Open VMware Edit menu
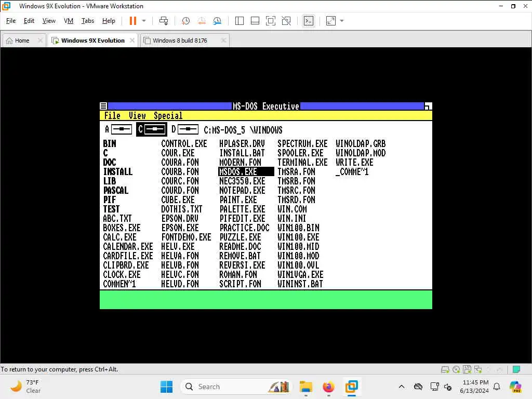532x399 pixels. click(29, 21)
